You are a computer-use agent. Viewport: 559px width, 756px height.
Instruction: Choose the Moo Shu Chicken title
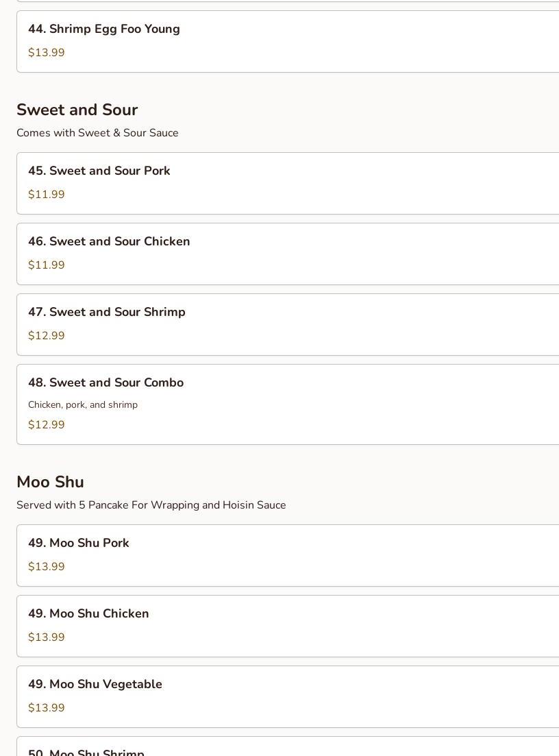click(88, 613)
